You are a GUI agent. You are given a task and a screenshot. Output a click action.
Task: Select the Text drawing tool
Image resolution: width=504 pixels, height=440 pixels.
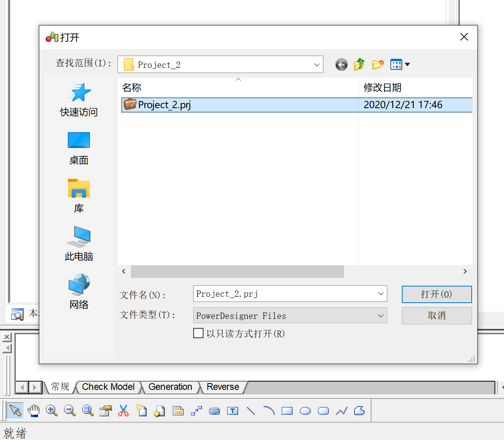tap(233, 410)
